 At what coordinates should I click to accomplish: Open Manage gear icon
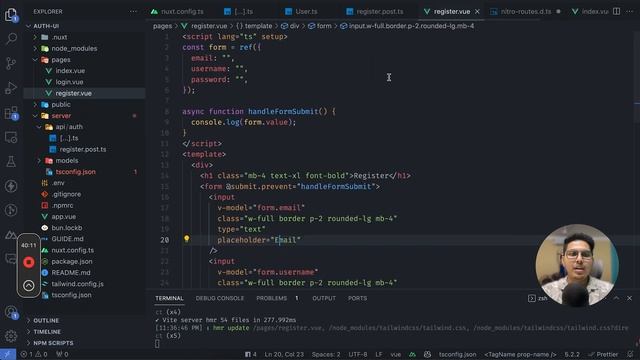[11, 336]
